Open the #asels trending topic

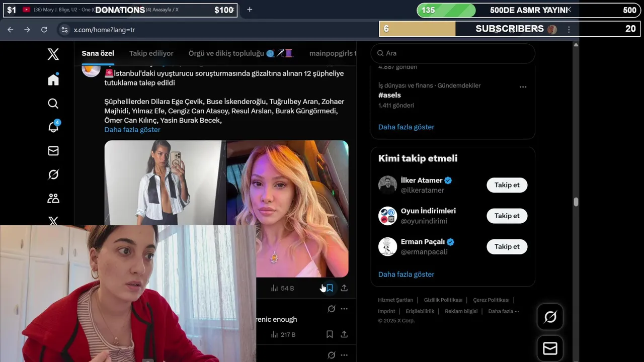coord(389,95)
